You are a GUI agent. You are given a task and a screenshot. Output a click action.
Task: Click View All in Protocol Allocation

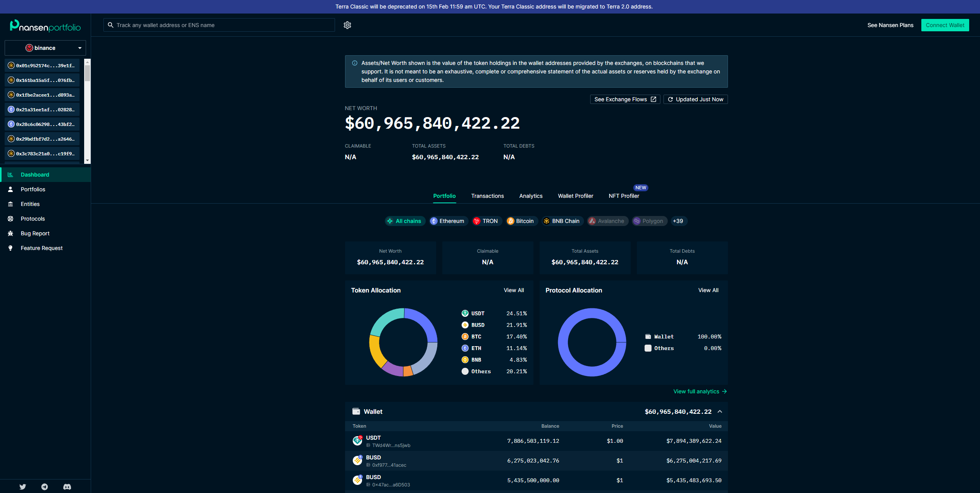click(x=708, y=290)
